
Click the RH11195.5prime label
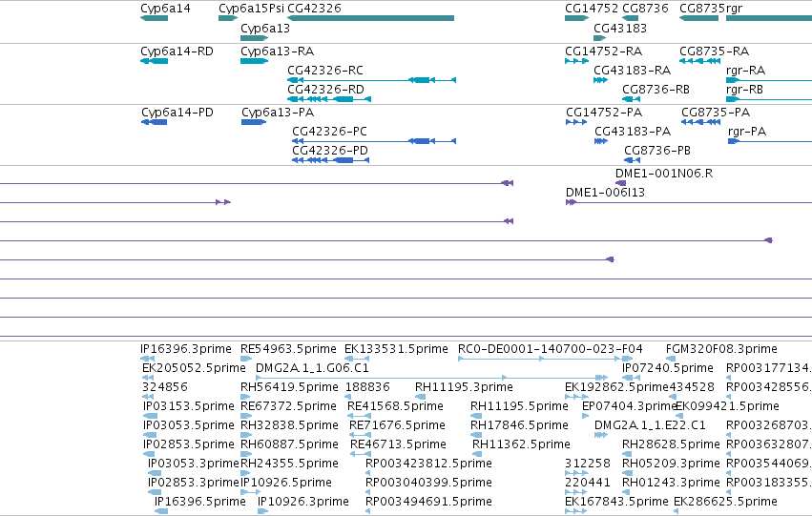[519, 406]
